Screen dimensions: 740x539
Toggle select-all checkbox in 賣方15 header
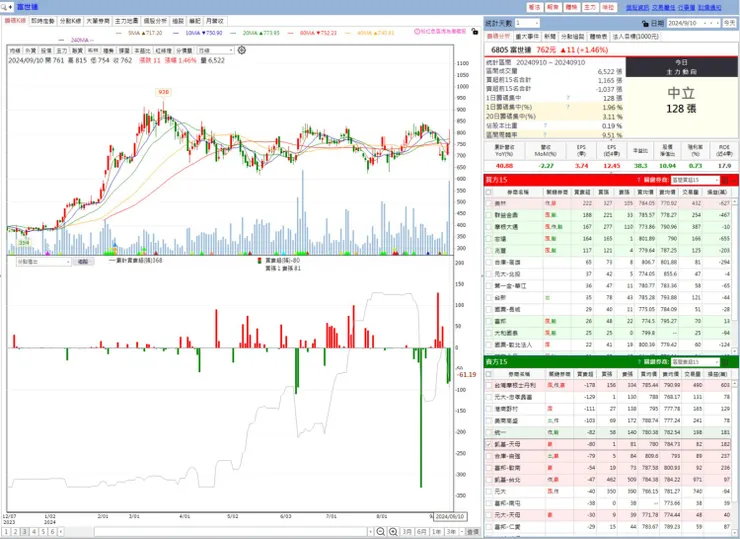[x=489, y=374]
